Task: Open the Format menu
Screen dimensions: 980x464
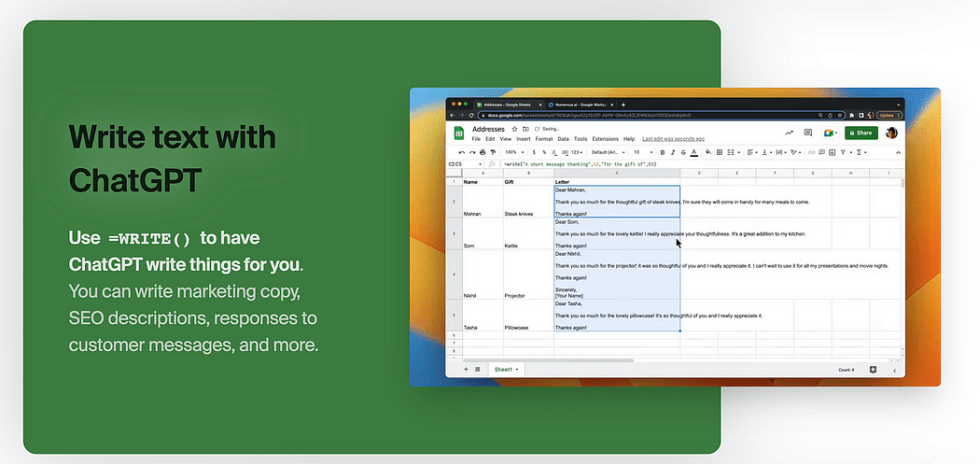Action: [544, 139]
